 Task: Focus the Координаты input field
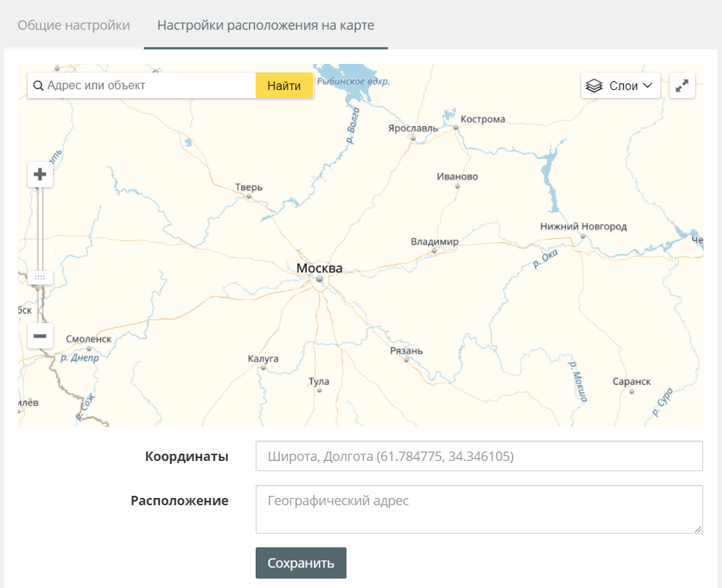(x=479, y=456)
